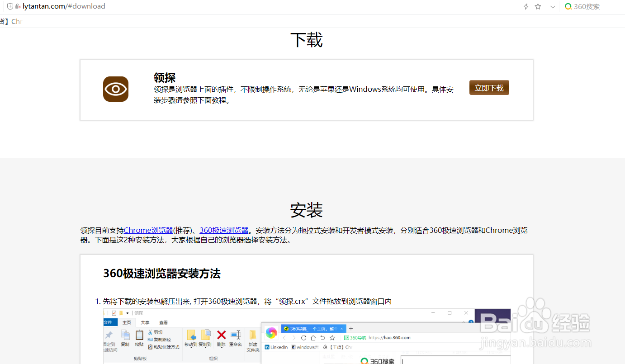Screen dimensions: 625x364
Task: Click 复制路径 in tutorial screenshot ribbon
Action: 159,340
